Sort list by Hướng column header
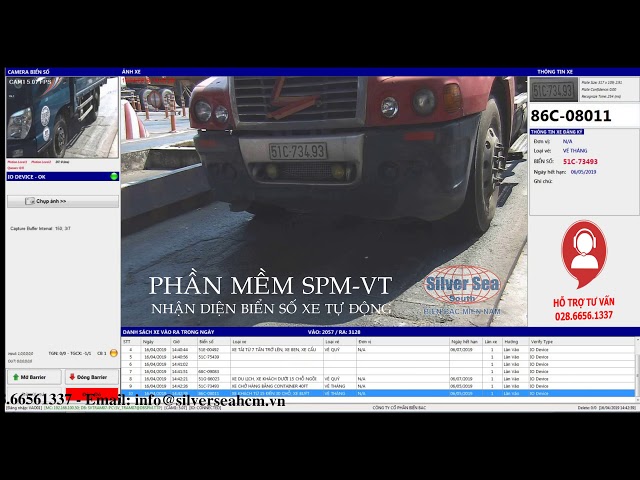The image size is (640, 480). pos(515,342)
